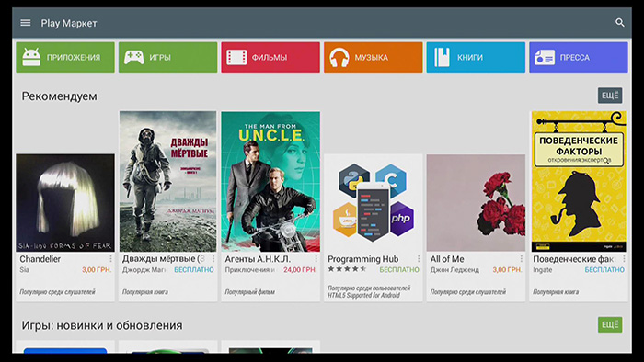Click the title All of Me
Viewport: 644px width, 362px height.
[447, 259]
